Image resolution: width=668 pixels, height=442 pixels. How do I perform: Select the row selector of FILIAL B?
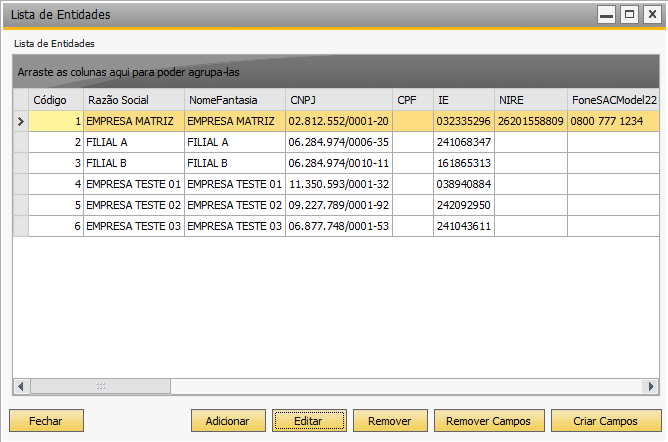click(21, 163)
